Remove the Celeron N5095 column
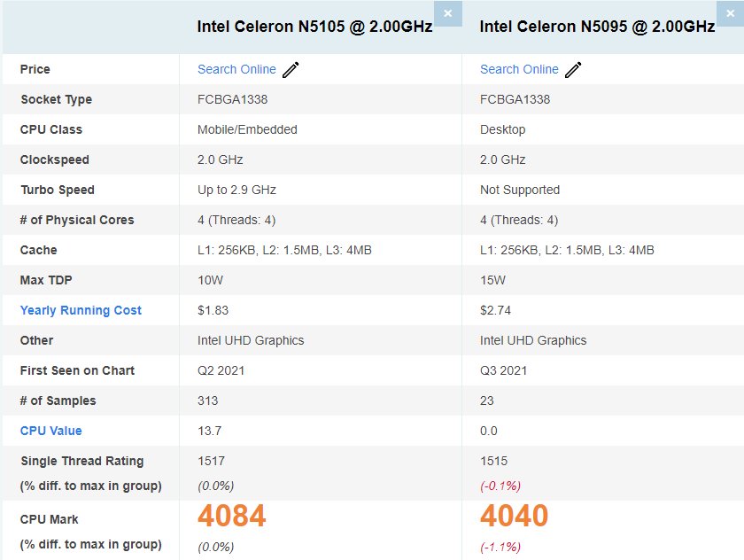 tap(730, 13)
